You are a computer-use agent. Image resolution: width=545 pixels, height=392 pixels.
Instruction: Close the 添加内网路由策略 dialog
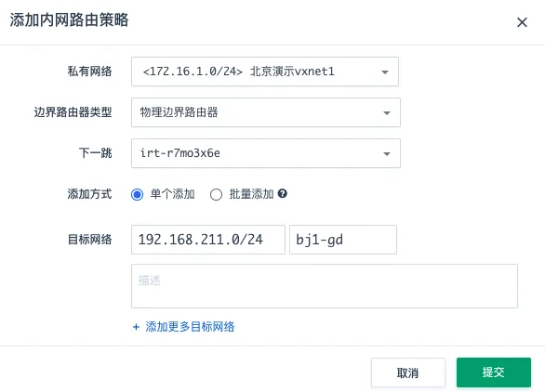[522, 22]
